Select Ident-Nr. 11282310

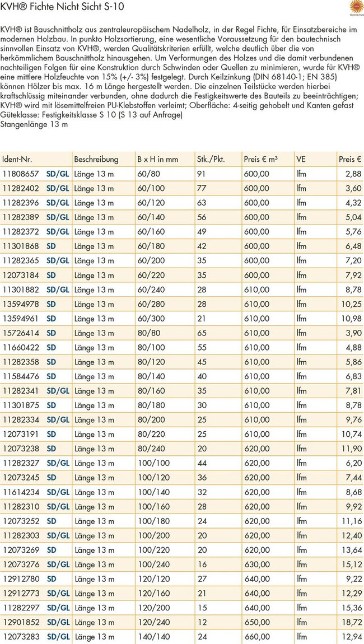21,506
